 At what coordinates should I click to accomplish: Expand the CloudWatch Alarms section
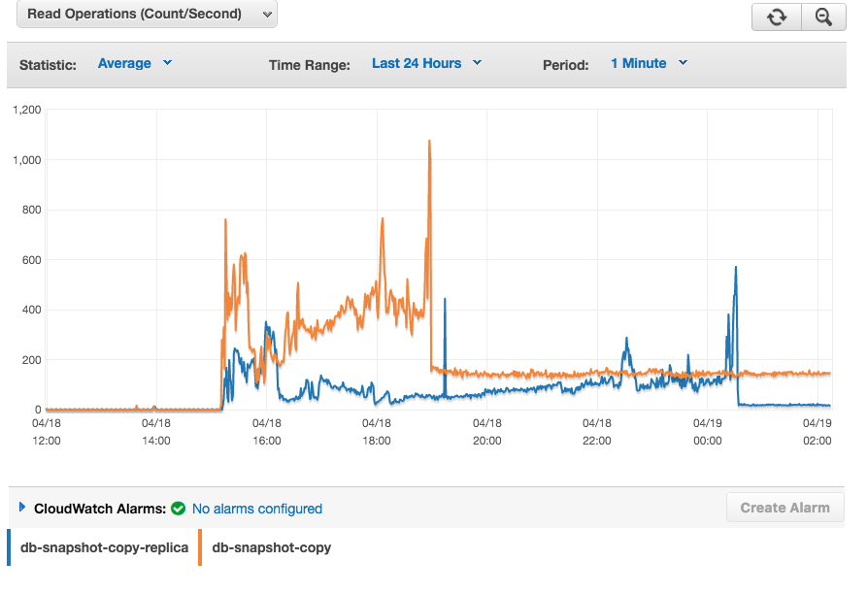[22, 507]
